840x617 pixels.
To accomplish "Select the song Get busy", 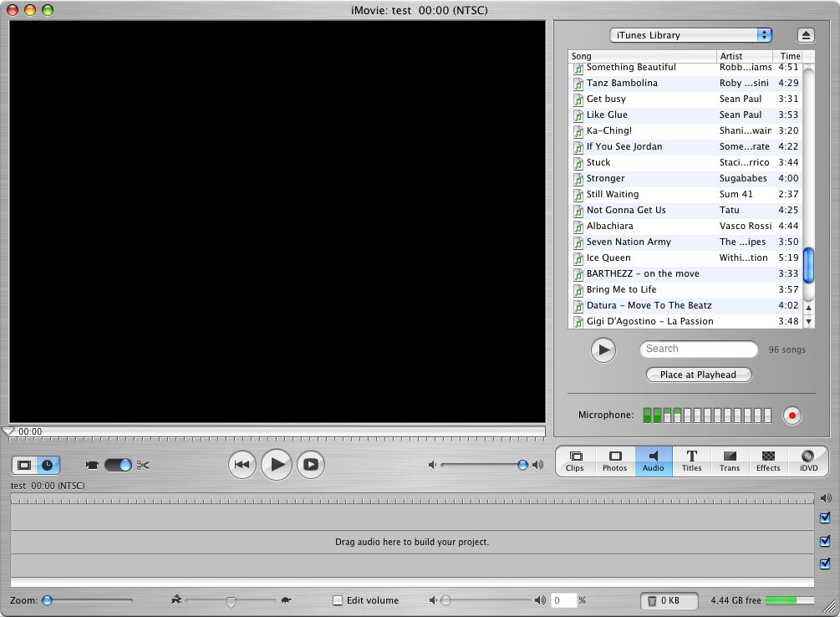I will point(685,99).
